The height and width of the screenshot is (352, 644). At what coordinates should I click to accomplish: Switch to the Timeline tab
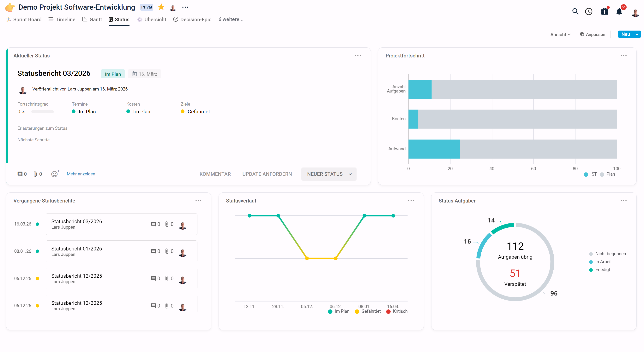[x=62, y=20]
